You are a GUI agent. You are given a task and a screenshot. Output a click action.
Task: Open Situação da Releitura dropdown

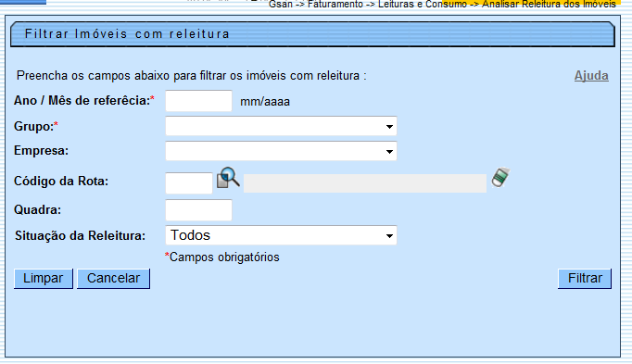tap(281, 235)
